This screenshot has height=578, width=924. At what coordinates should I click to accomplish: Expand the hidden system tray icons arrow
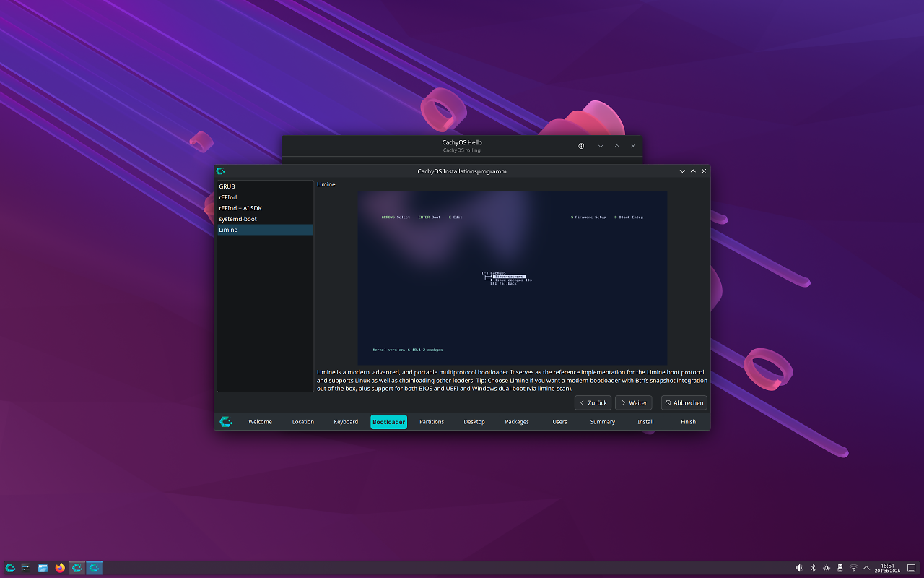click(866, 568)
